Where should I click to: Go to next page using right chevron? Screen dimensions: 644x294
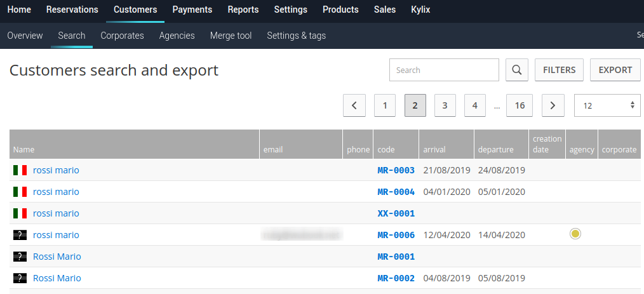[x=553, y=105]
